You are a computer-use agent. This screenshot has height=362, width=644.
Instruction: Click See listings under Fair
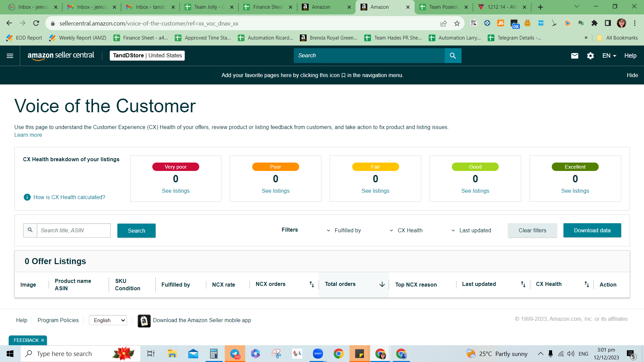[x=375, y=191]
